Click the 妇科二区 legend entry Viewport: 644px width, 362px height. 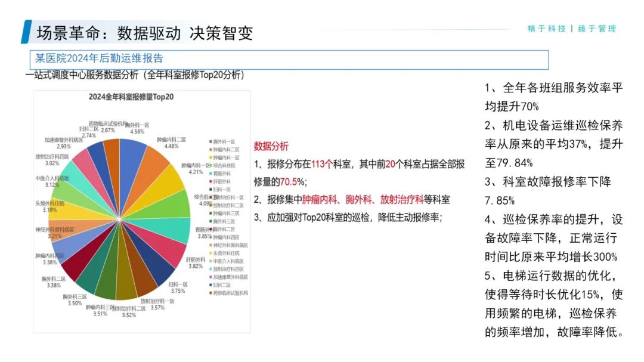220,284
